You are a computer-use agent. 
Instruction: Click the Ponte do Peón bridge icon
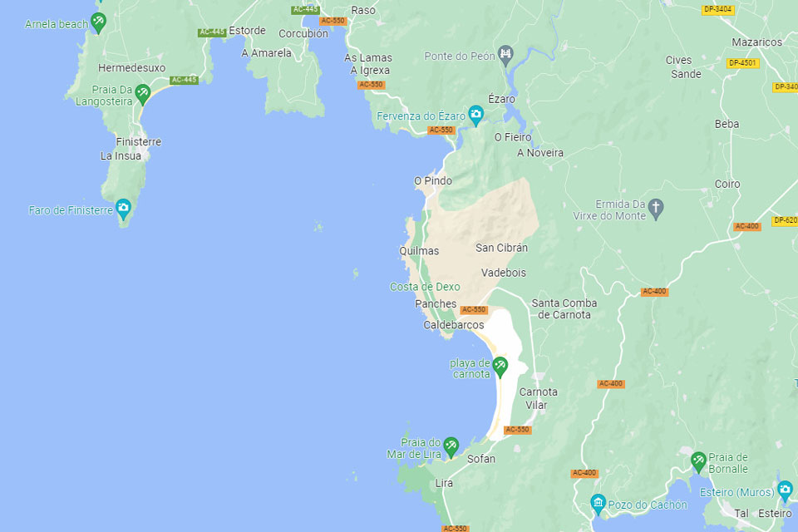505,55
